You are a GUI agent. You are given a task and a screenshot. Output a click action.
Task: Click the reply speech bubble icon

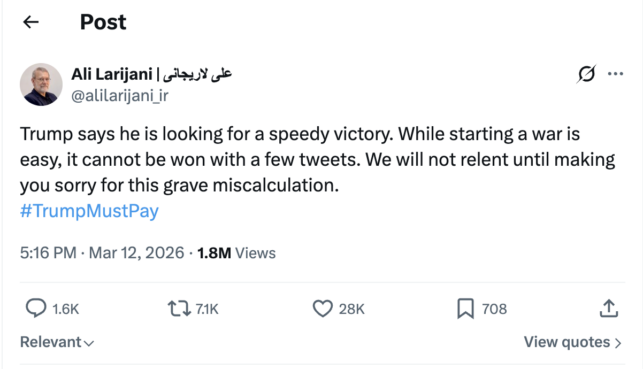[x=36, y=308]
